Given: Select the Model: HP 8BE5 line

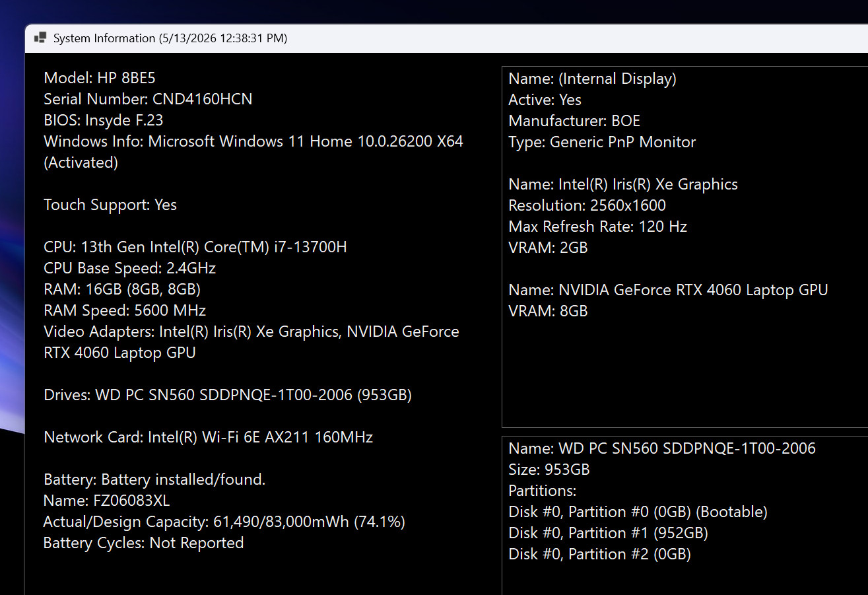Looking at the screenshot, I should click(100, 78).
